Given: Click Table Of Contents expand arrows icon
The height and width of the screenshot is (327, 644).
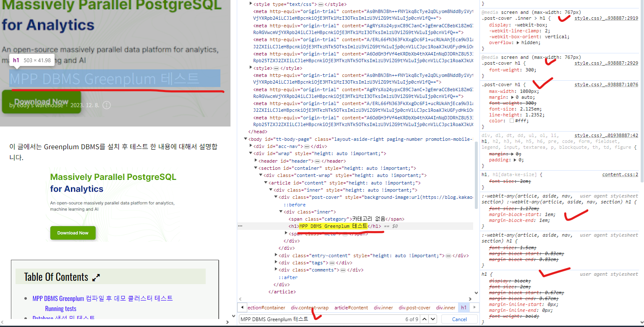Looking at the screenshot, I should tap(96, 277).
